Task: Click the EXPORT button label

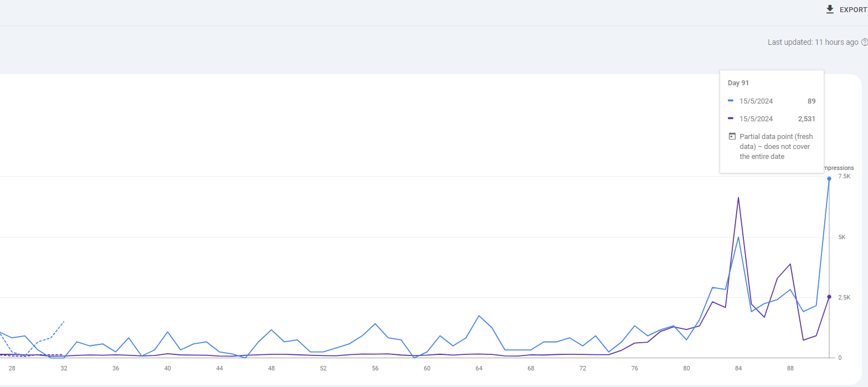Action: tap(853, 10)
